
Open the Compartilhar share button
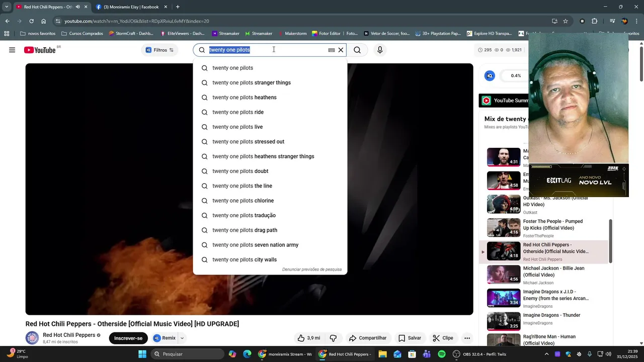tap(368, 338)
